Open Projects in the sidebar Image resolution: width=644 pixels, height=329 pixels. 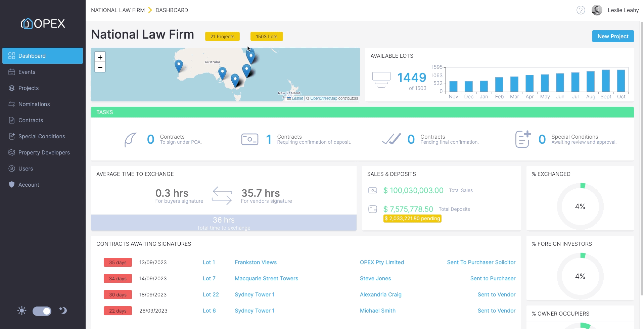(x=43, y=88)
